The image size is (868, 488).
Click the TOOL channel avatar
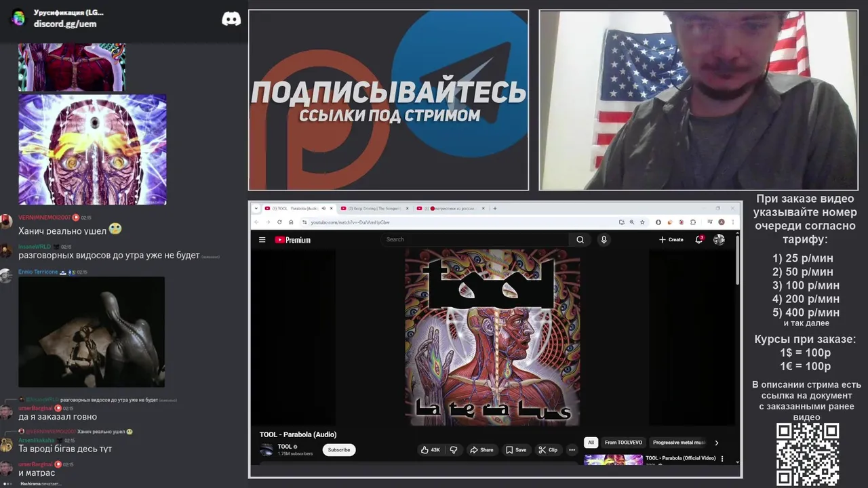267,449
